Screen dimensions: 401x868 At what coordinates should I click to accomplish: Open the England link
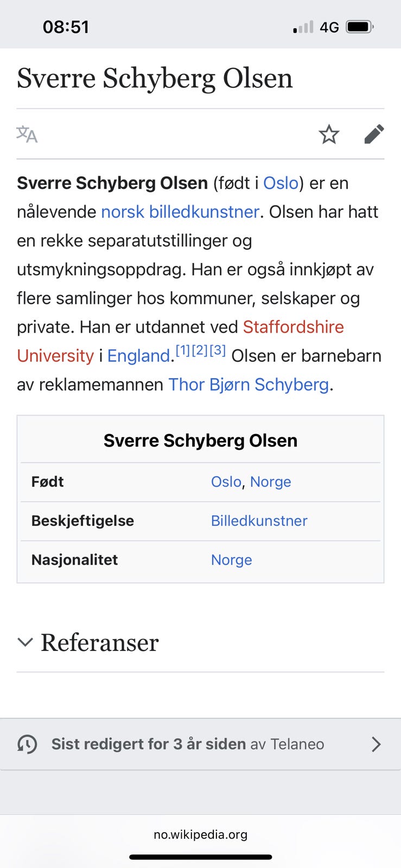139,356
